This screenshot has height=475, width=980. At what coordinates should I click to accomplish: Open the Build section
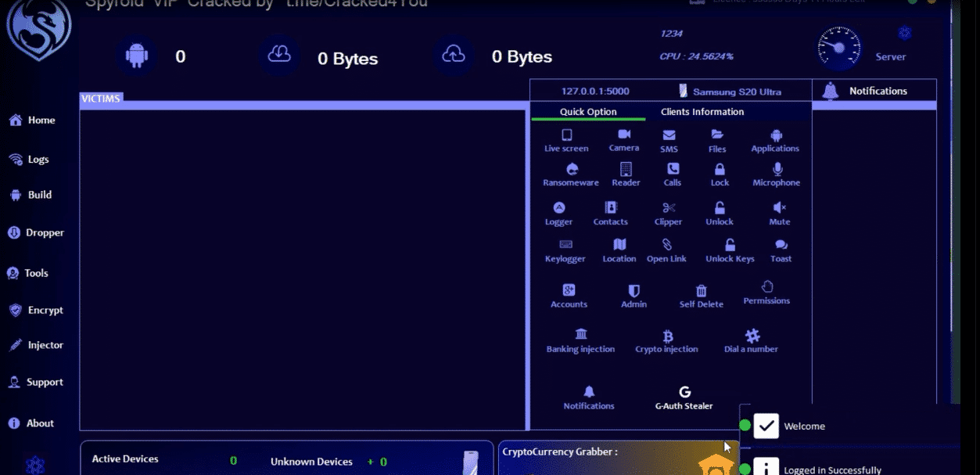coord(31,195)
